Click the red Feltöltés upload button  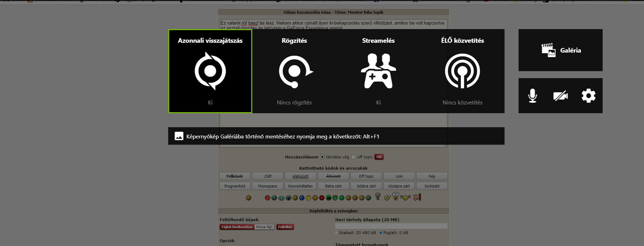[285, 227]
